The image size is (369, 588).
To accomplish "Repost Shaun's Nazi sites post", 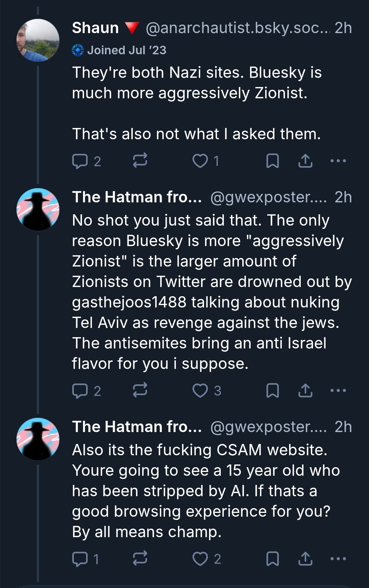I will pyautogui.click(x=140, y=160).
